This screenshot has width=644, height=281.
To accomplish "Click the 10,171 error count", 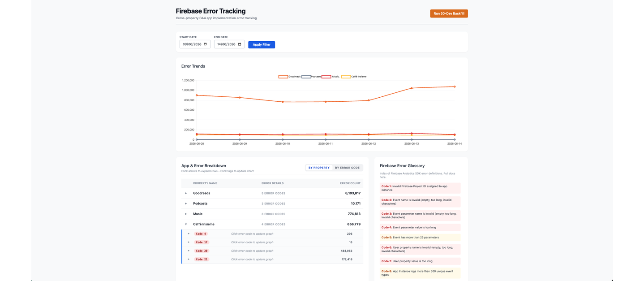I will pos(356,203).
